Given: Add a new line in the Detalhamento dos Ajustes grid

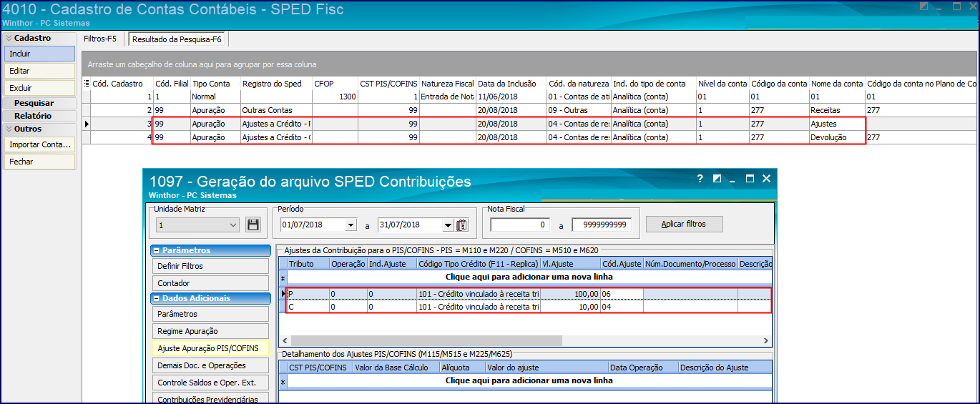Looking at the screenshot, I should coord(529,381).
